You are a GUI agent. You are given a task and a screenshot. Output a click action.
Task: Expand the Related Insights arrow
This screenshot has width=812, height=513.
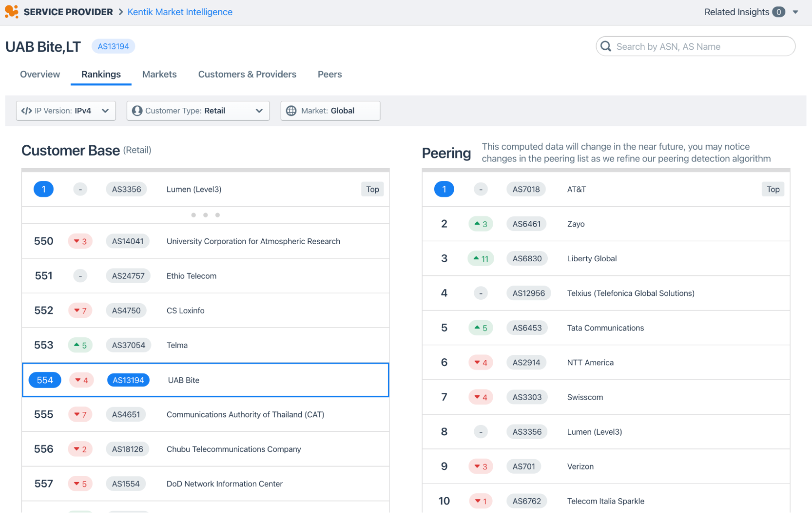click(795, 12)
